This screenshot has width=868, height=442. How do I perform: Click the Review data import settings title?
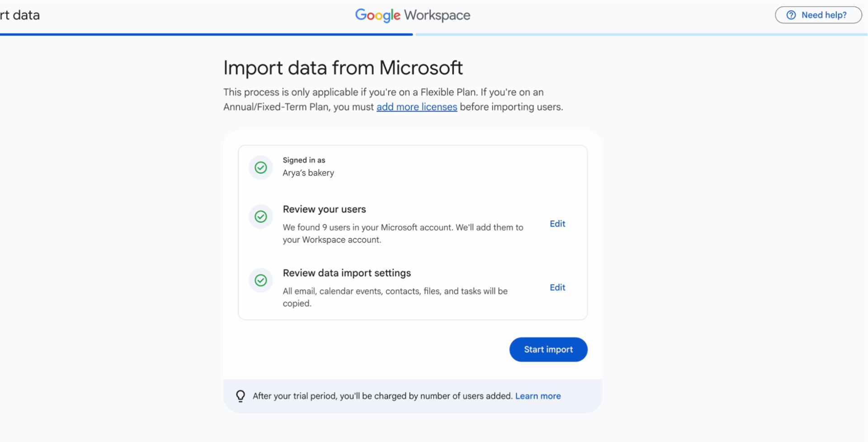[347, 273]
